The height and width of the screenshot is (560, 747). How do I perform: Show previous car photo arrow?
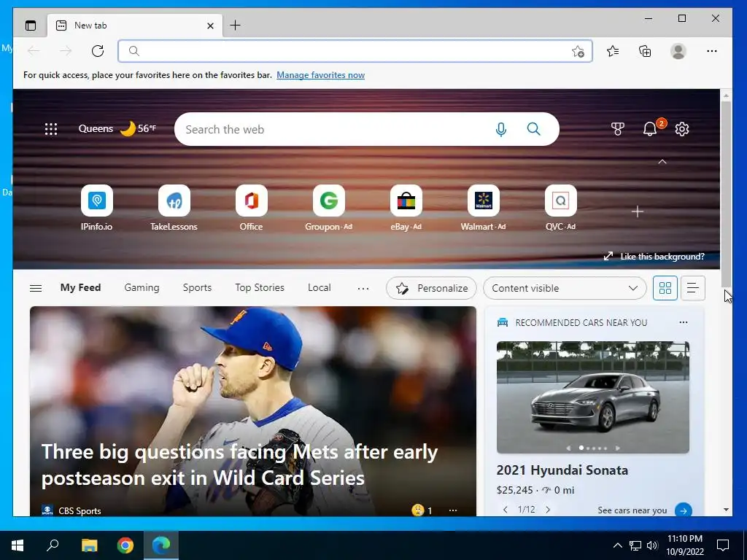click(568, 448)
